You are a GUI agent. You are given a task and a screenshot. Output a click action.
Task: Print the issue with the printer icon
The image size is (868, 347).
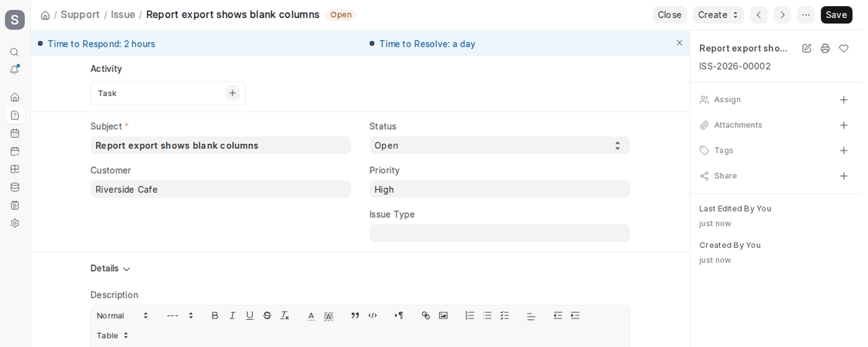tap(825, 48)
